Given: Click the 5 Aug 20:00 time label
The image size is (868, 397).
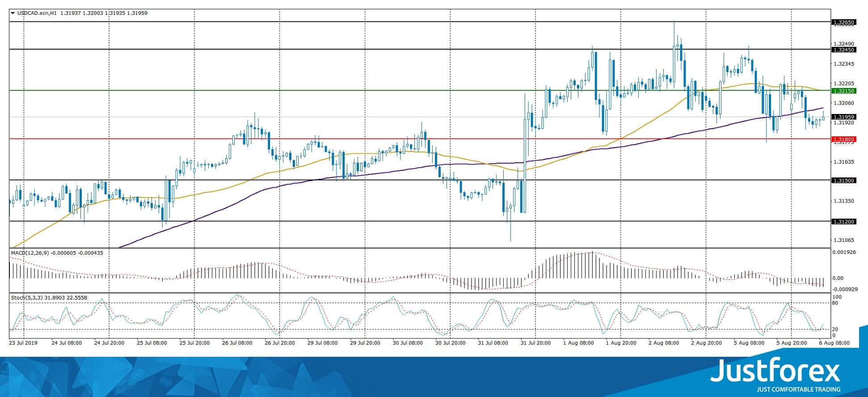Looking at the screenshot, I should click(792, 343).
